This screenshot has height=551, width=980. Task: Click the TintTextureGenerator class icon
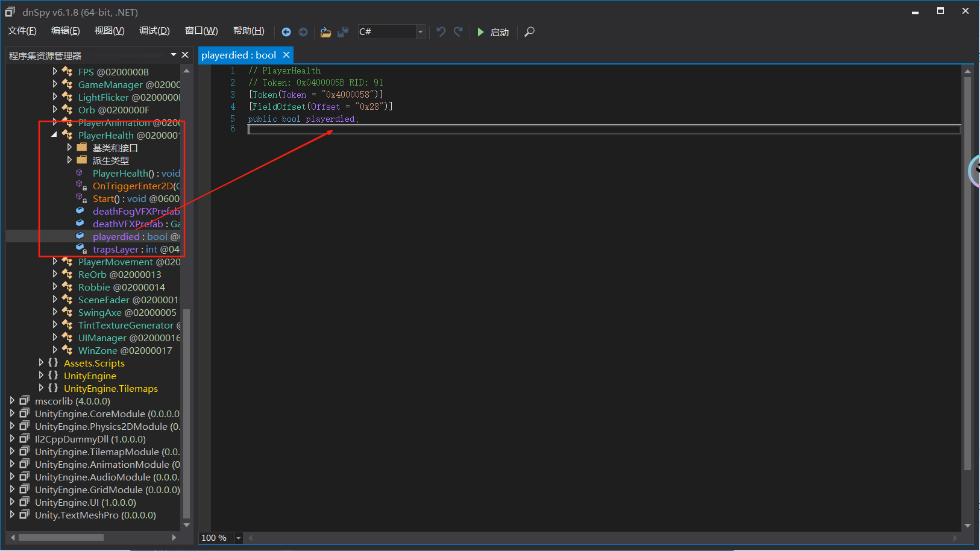(68, 325)
